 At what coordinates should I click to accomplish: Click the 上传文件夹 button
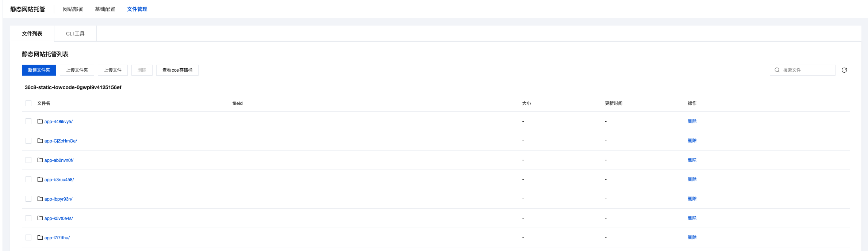pyautogui.click(x=77, y=70)
